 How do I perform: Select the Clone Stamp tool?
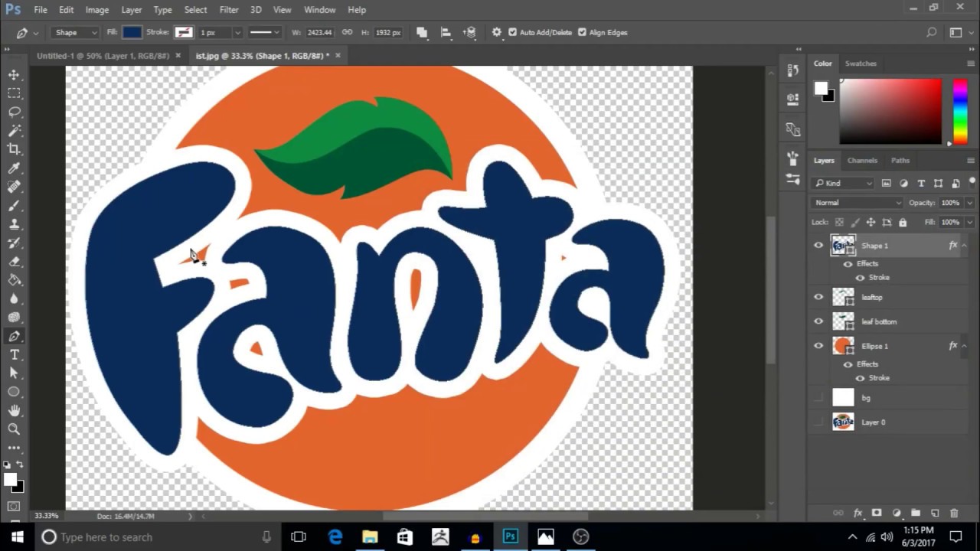click(x=14, y=224)
